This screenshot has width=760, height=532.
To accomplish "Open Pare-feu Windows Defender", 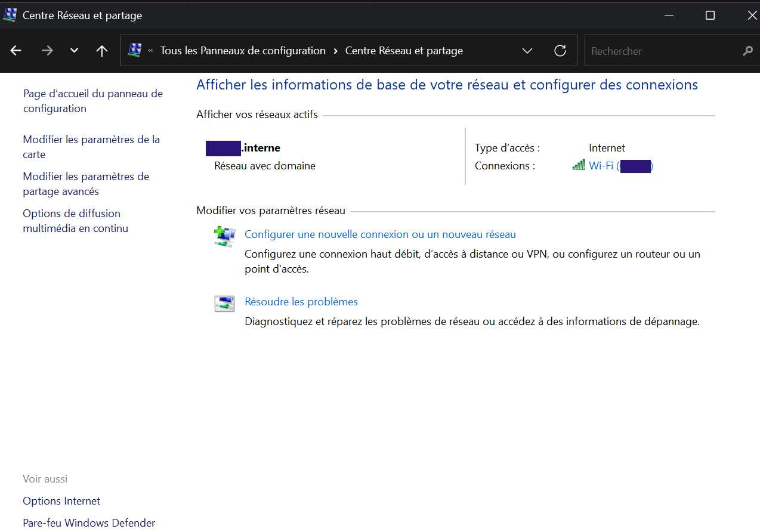I will (88, 522).
